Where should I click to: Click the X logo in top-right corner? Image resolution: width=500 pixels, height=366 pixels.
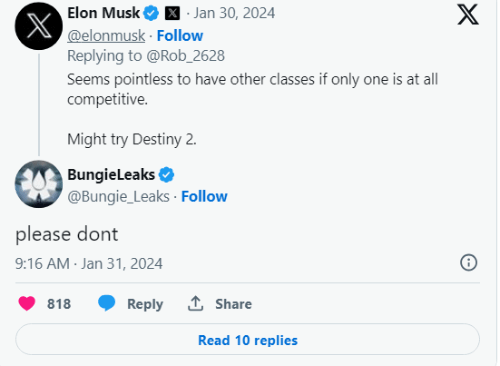(x=468, y=14)
